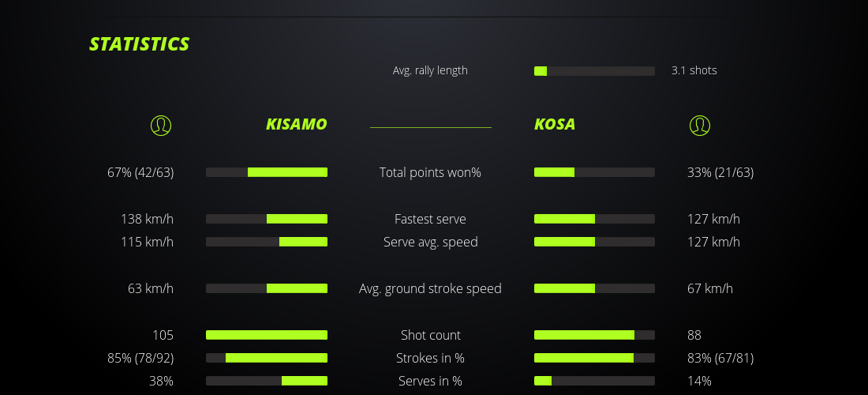The height and width of the screenshot is (395, 868).
Task: Click Kisamo's 67% (42/63) points value
Action: tap(140, 172)
